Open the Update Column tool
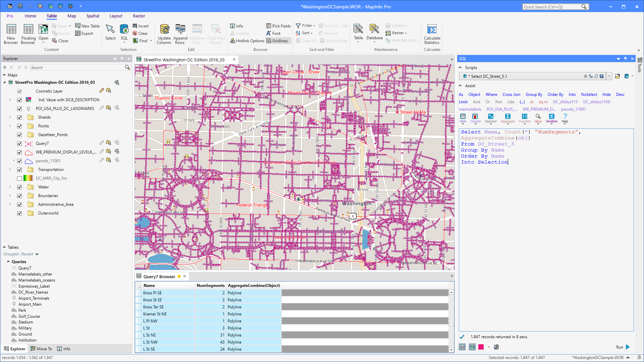The image size is (644, 362). (164, 34)
